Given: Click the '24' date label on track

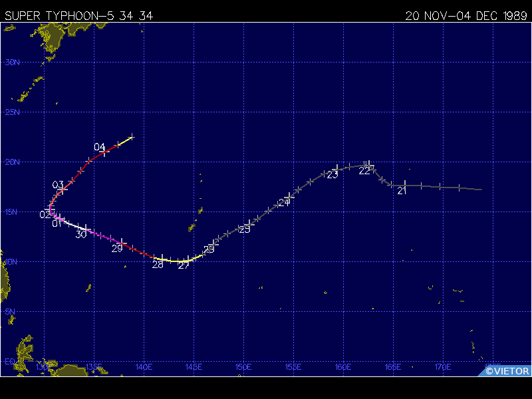Looking at the screenshot, I should (x=284, y=203).
